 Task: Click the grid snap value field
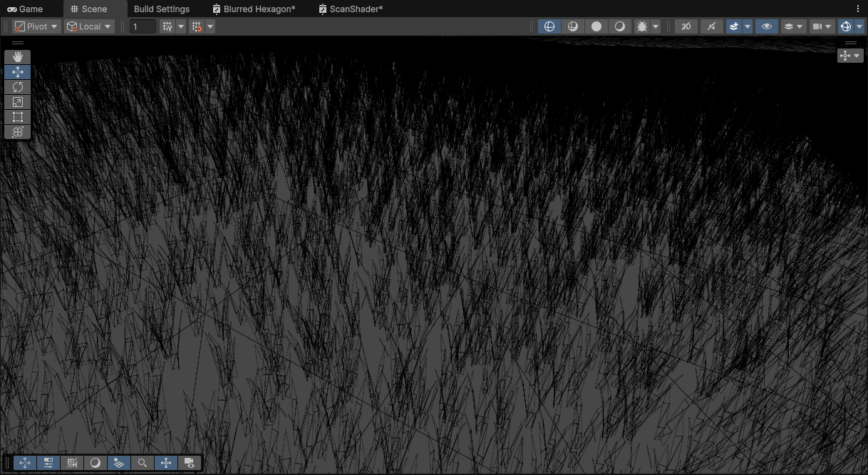point(143,26)
